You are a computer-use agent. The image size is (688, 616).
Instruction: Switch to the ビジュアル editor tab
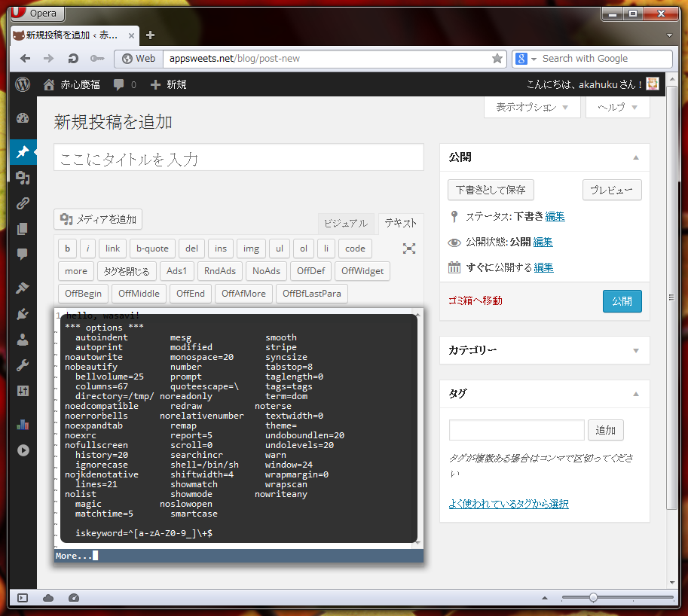click(x=346, y=223)
